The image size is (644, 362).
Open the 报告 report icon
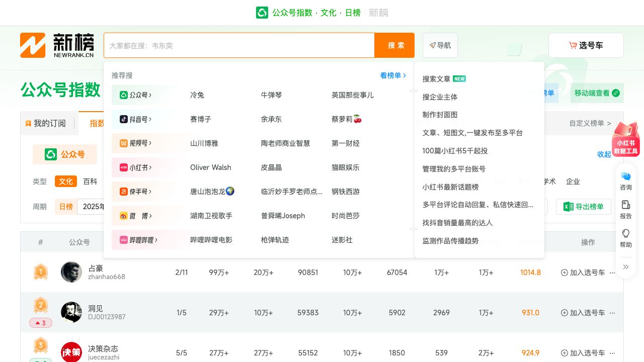point(625,209)
